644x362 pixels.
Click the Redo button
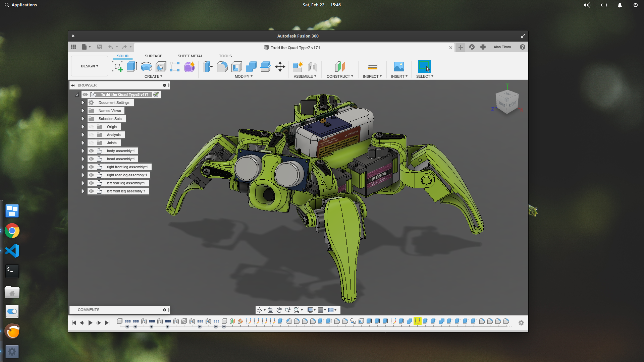tap(124, 47)
